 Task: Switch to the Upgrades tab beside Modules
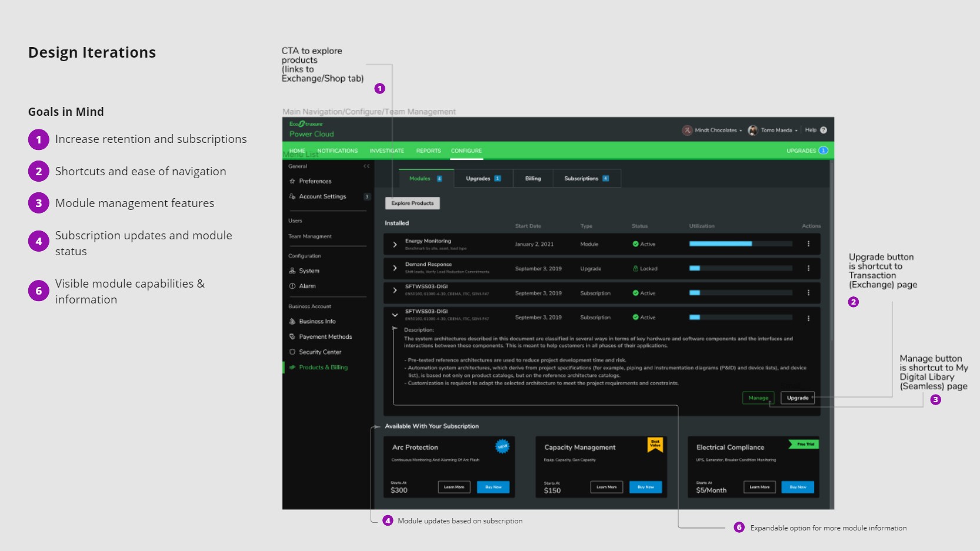[x=483, y=179]
